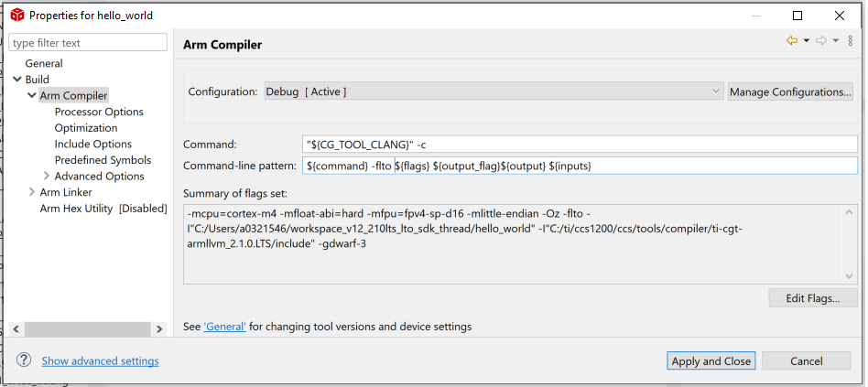Collapse the Build tree node
Screen dimensions: 868x387
click(16, 80)
